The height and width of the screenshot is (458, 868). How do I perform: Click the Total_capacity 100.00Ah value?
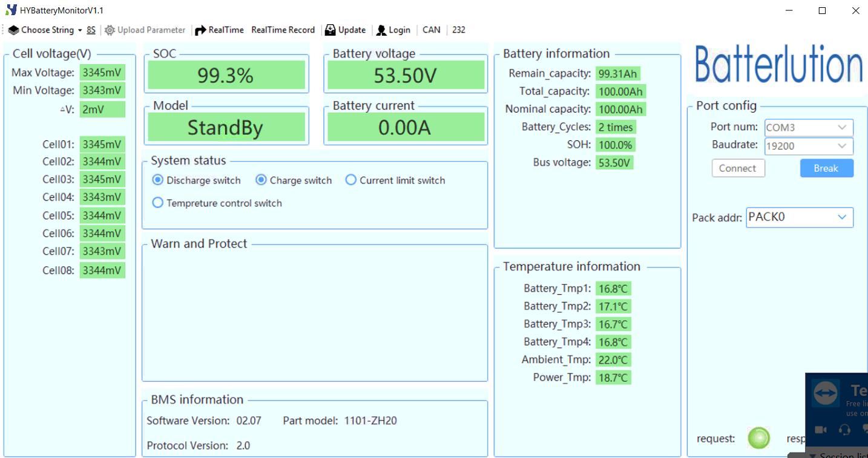(x=620, y=91)
